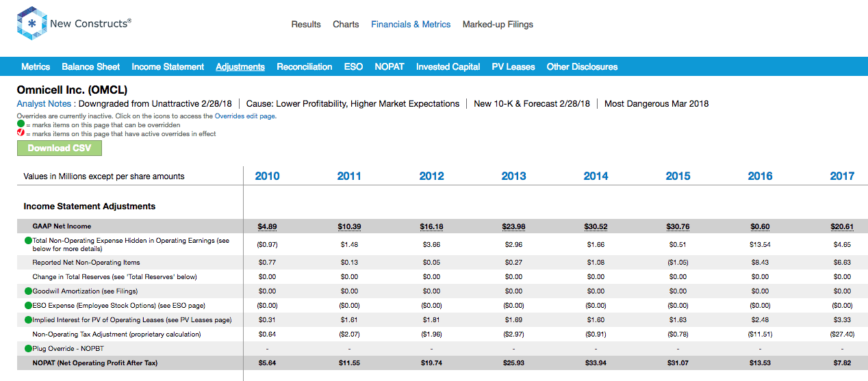Click GAAP Net Income value $4.89
This screenshot has width=868, height=381.
[267, 226]
